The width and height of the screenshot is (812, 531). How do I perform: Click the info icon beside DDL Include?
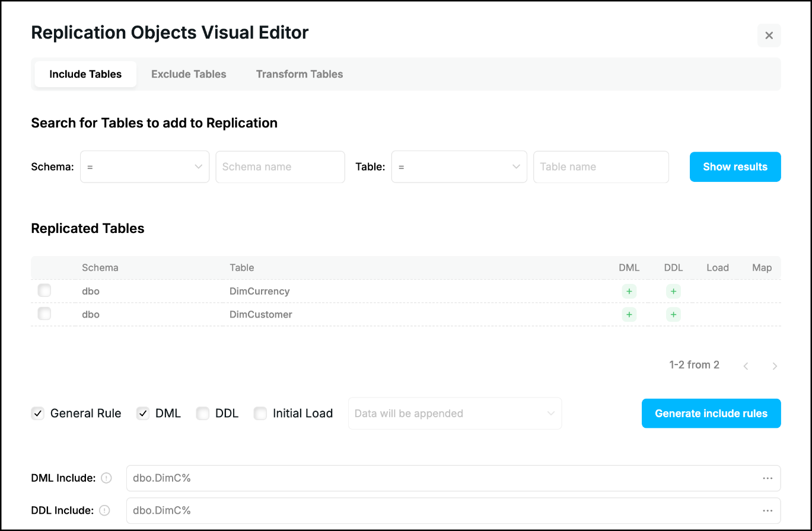point(105,510)
